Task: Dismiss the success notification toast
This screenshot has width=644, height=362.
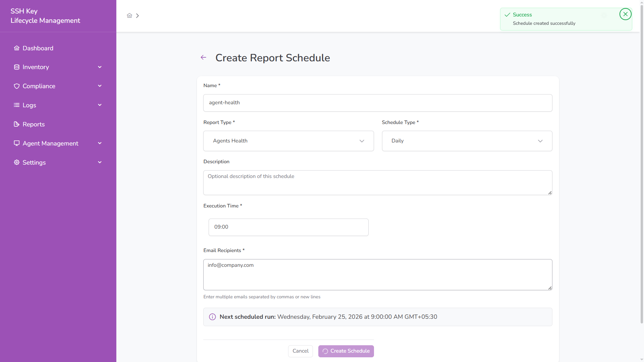Action: click(625, 14)
